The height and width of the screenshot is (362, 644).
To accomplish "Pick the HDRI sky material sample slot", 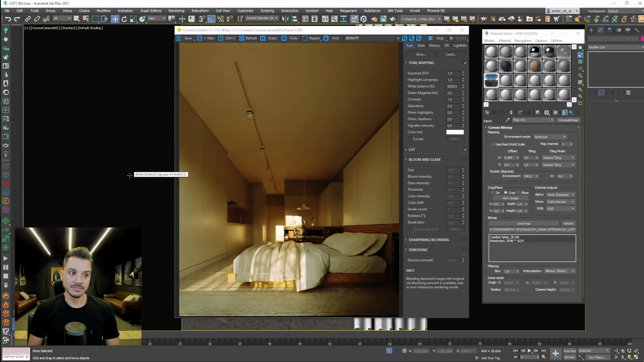I will coord(491,80).
